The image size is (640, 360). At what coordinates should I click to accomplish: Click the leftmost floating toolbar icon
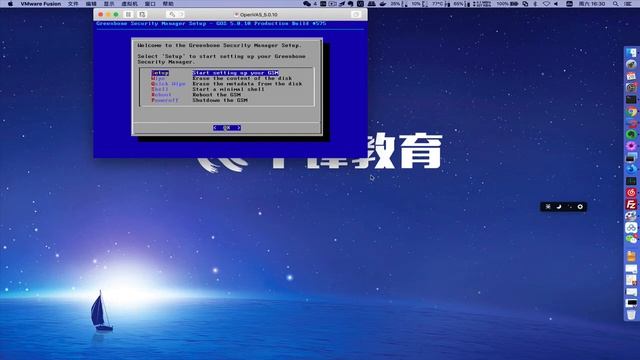[x=548, y=207]
